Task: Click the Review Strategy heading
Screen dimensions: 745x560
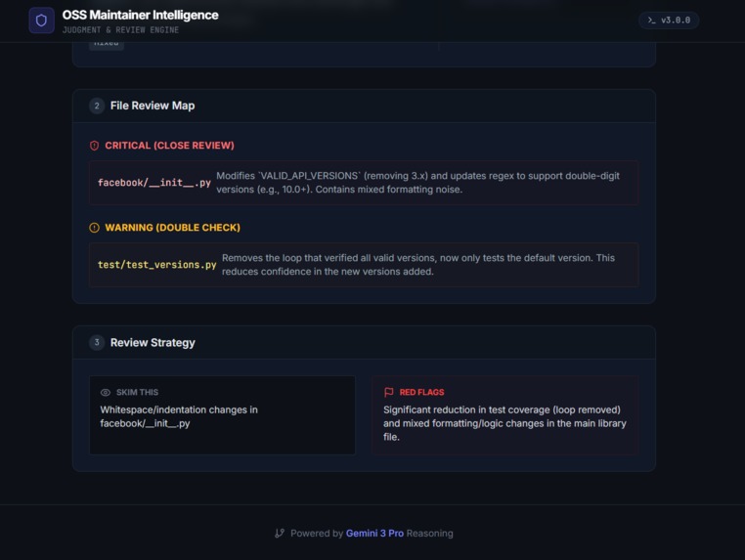Action: [x=153, y=342]
